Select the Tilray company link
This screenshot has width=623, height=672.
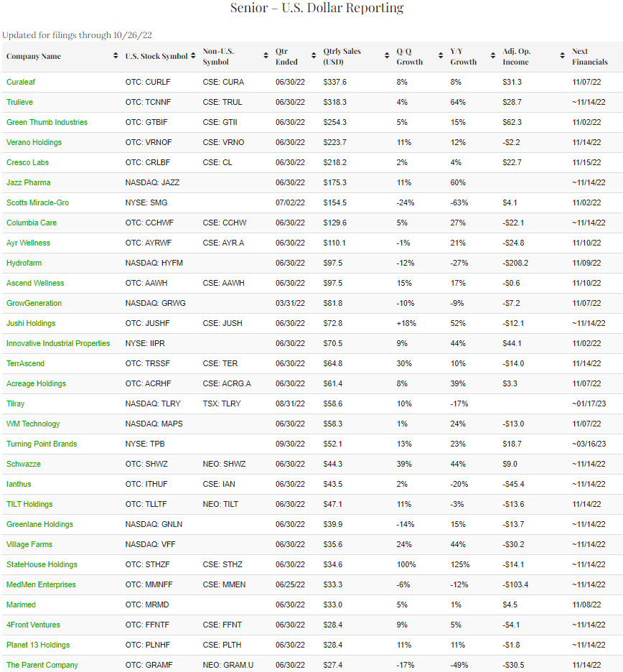click(15, 403)
